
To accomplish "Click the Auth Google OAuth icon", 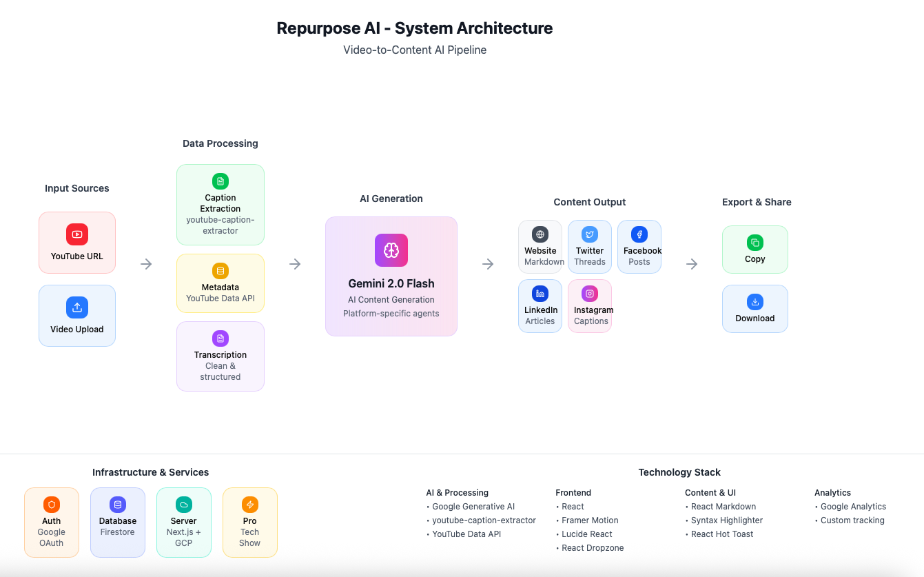I will point(52,505).
